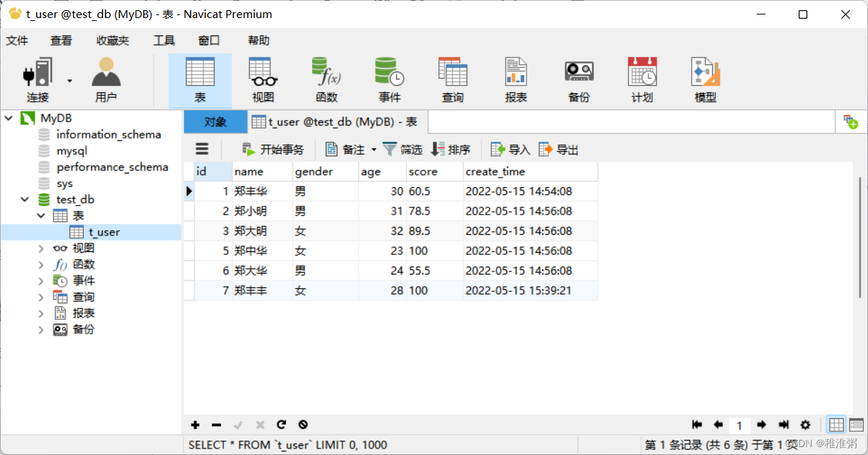Open the 查询 query toolbar icon

click(x=453, y=80)
